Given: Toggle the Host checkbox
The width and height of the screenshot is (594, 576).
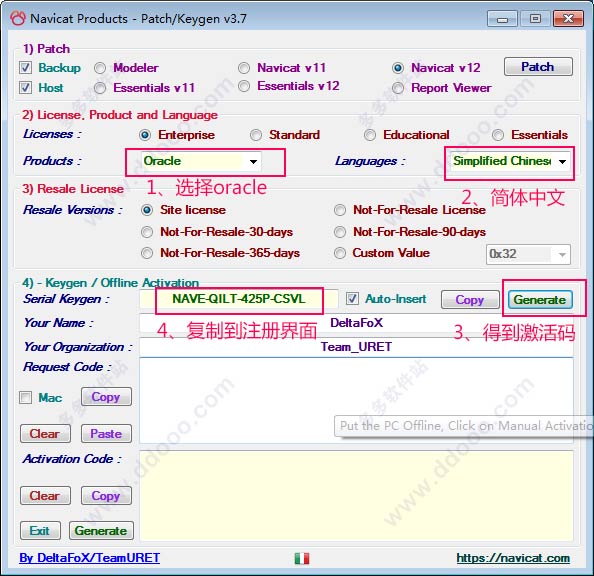Looking at the screenshot, I should coord(25,88).
